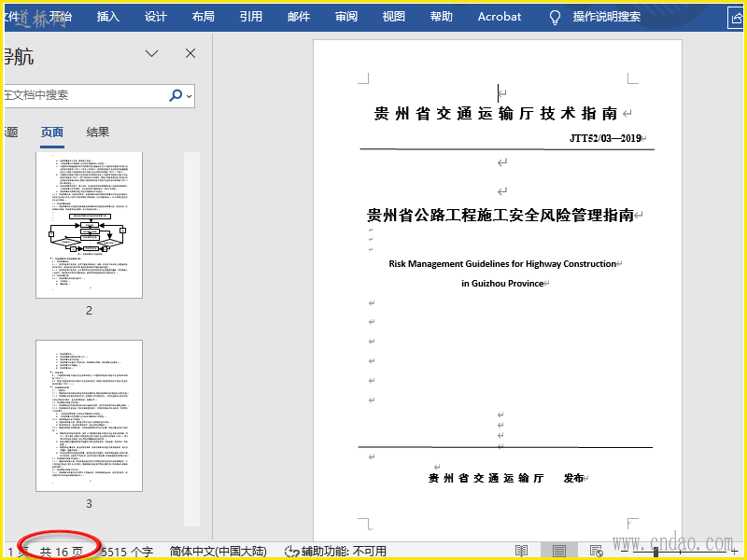Click the 操作说明搜索 search box
The height and width of the screenshot is (560, 747).
(x=606, y=17)
